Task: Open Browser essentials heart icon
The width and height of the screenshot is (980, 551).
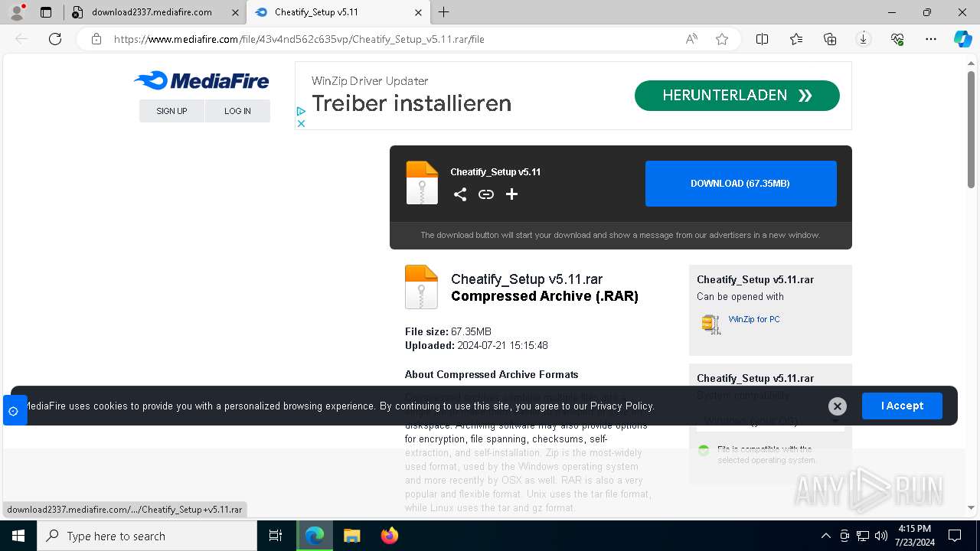Action: point(897,39)
